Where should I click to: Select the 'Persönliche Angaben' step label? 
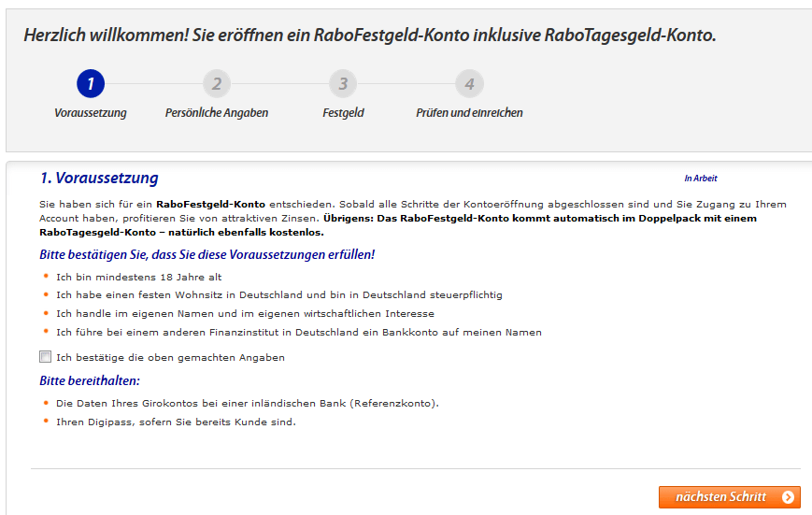pyautogui.click(x=217, y=113)
